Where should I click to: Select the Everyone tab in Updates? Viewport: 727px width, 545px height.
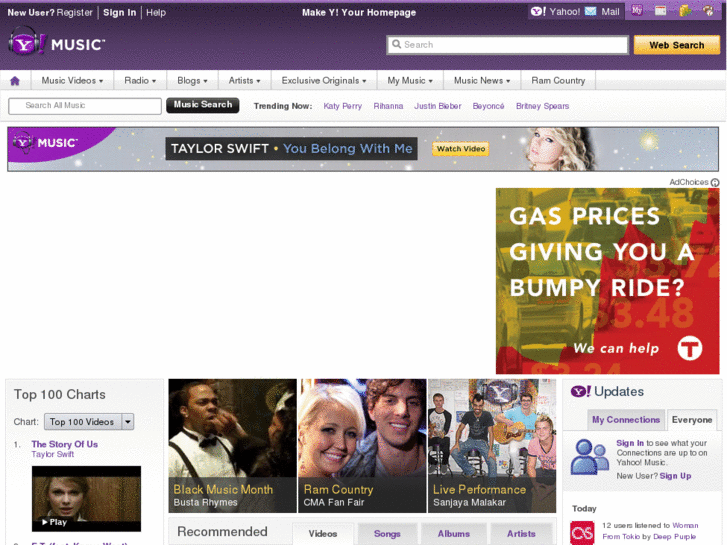tap(692, 420)
